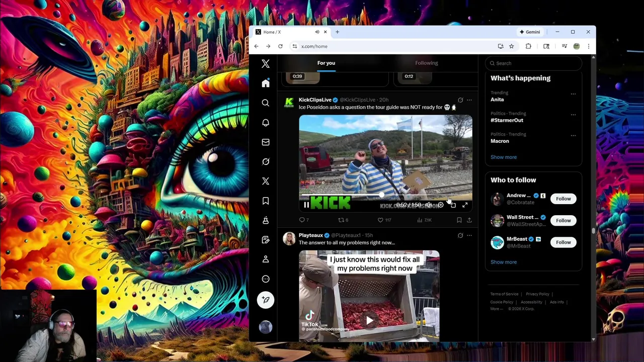This screenshot has width=644, height=362.
Task: Open the Chrome extensions puzzle icon
Action: pyautogui.click(x=528, y=46)
